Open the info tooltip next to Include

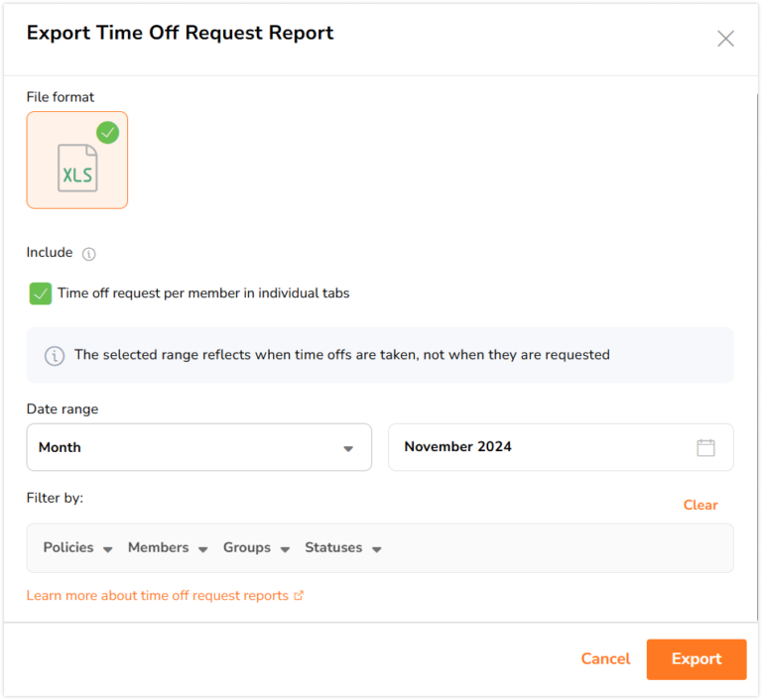[x=89, y=254]
